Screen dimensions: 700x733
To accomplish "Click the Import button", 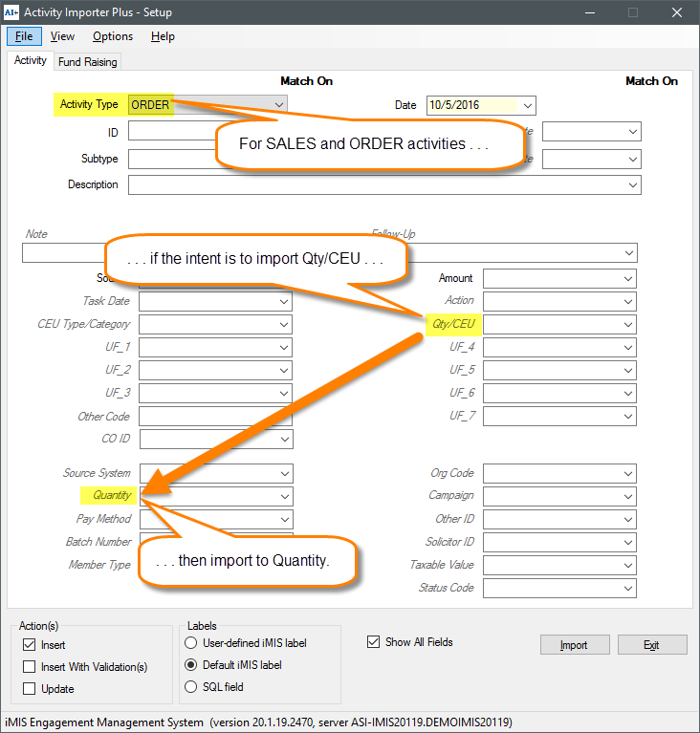I will pyautogui.click(x=574, y=645).
